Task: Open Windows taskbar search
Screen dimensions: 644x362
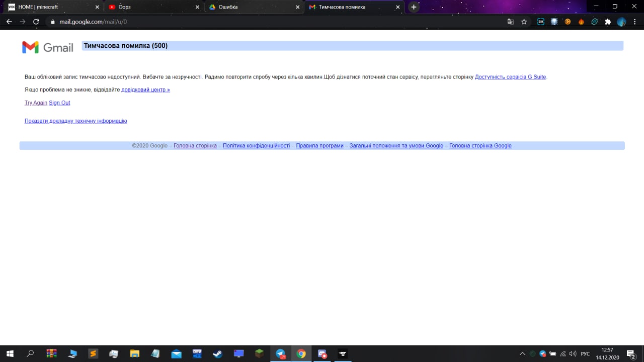Action: (30, 353)
